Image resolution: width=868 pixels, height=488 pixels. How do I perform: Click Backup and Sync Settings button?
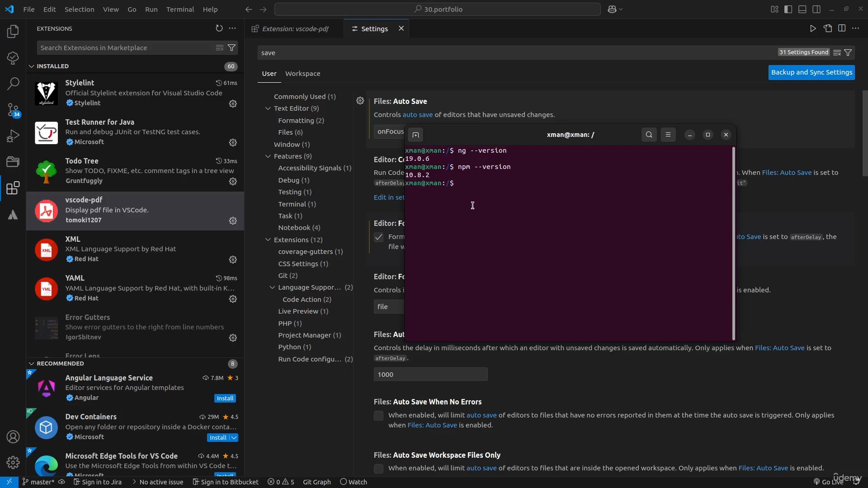click(811, 72)
